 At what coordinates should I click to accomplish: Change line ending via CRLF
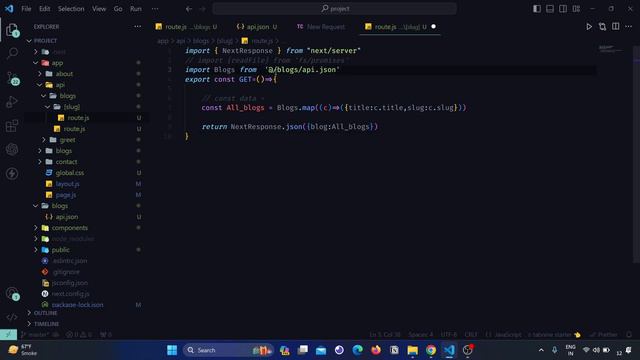point(471,334)
